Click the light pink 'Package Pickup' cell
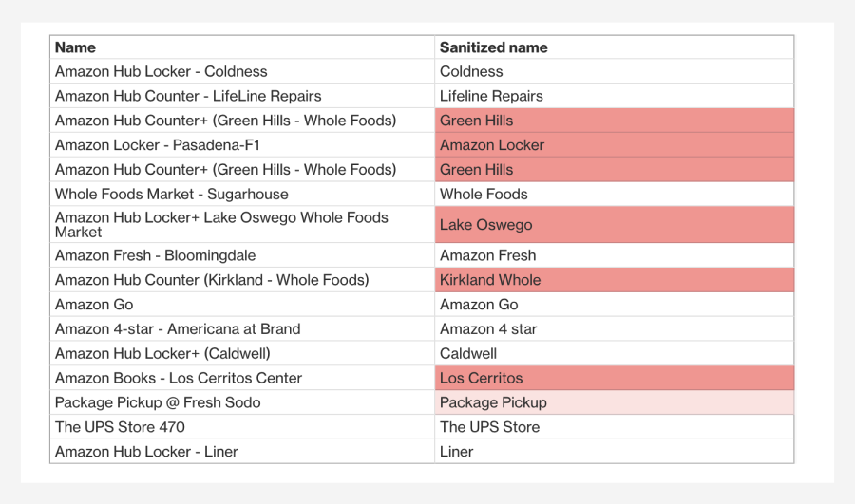The image size is (855, 504). click(614, 402)
